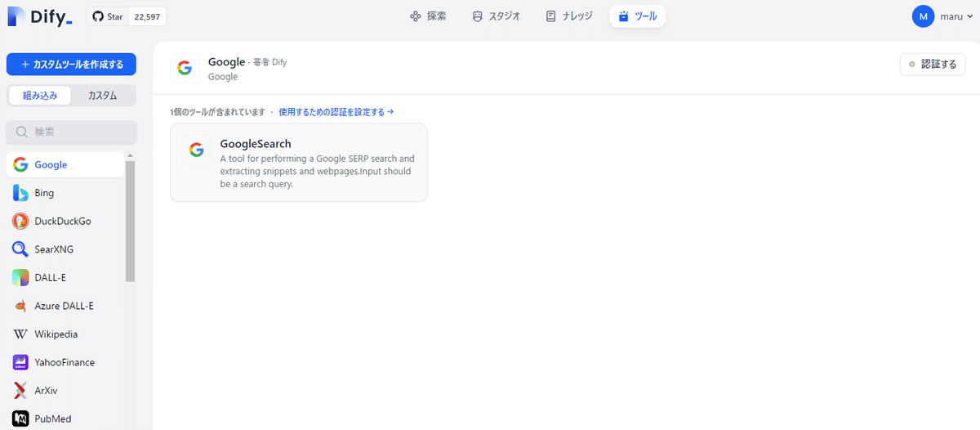Select SearXNG in the tool list
This screenshot has height=430, width=980.
[65, 249]
